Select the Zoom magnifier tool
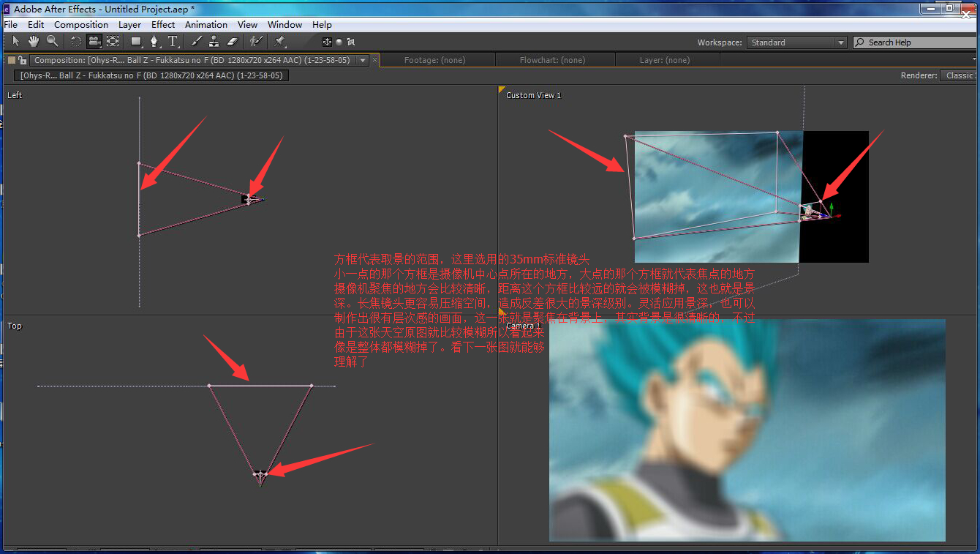The width and height of the screenshot is (980, 554). click(52, 42)
